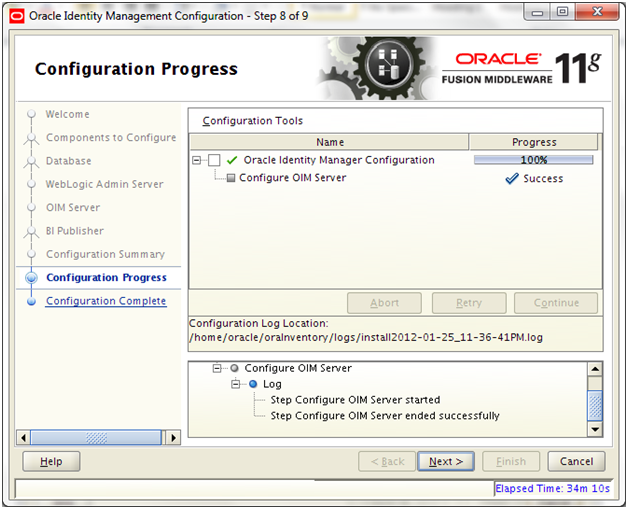Click the Progress column header

click(x=534, y=142)
